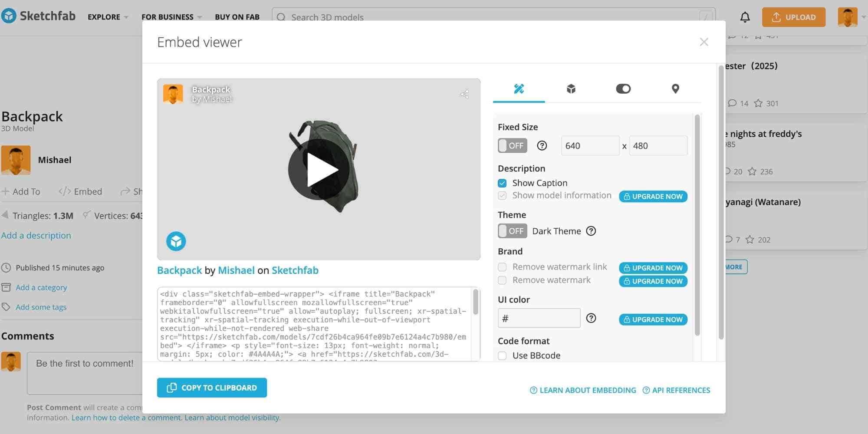This screenshot has height=434, width=868.
Task: Check the Remove watermark checkbox
Action: (502, 280)
